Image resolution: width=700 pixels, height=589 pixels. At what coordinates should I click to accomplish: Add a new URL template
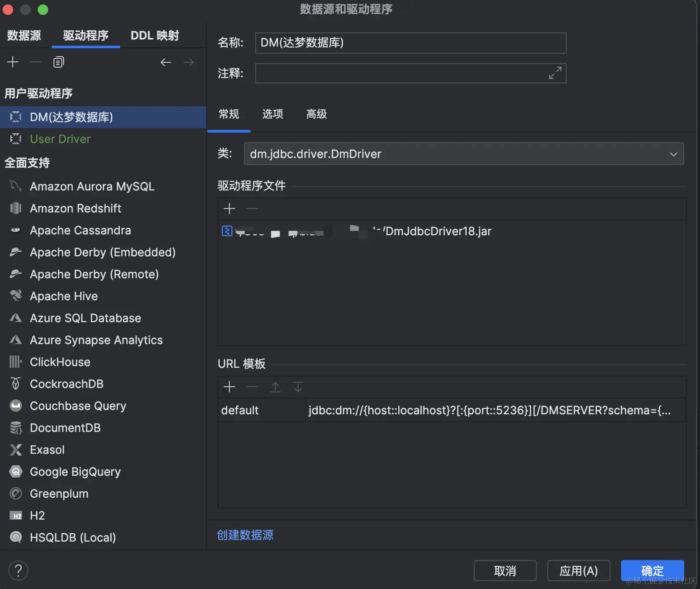coord(229,387)
